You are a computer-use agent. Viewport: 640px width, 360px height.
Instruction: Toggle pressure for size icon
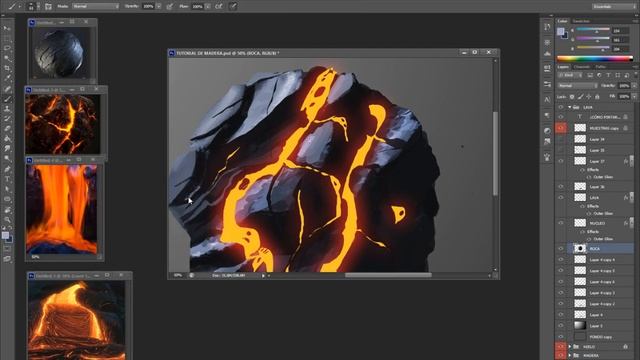(x=233, y=6)
